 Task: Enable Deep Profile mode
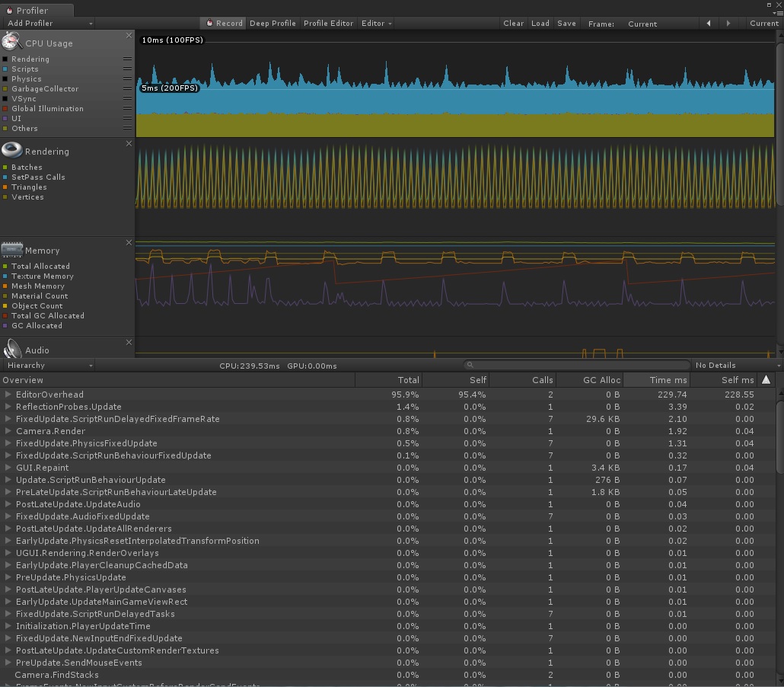[272, 24]
